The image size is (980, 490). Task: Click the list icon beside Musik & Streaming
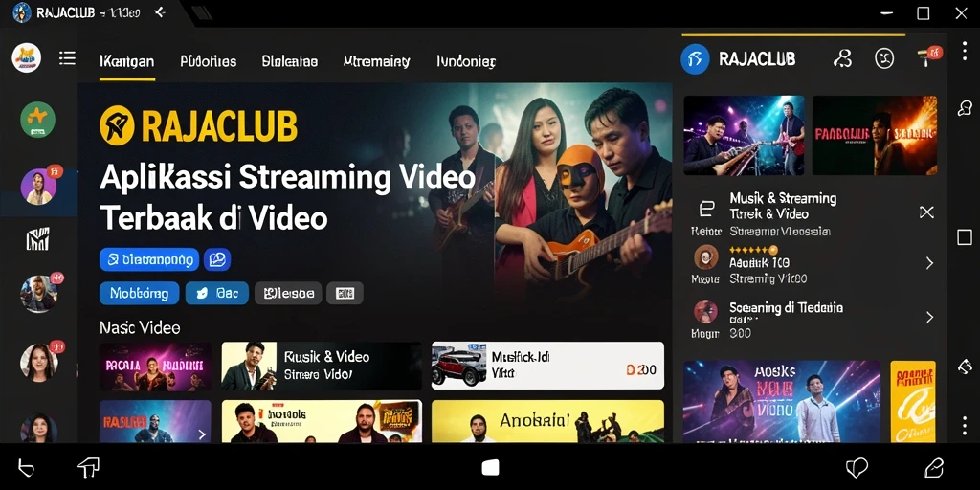(x=706, y=208)
